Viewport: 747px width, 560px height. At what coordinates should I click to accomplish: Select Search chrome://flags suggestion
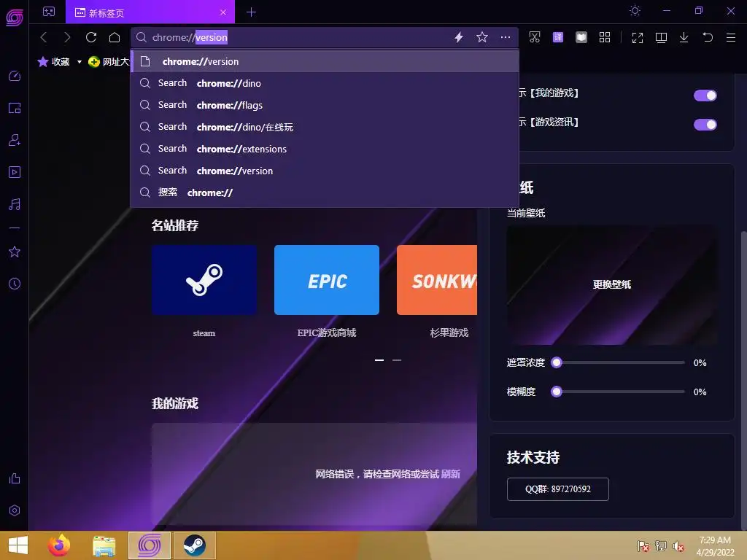325,105
